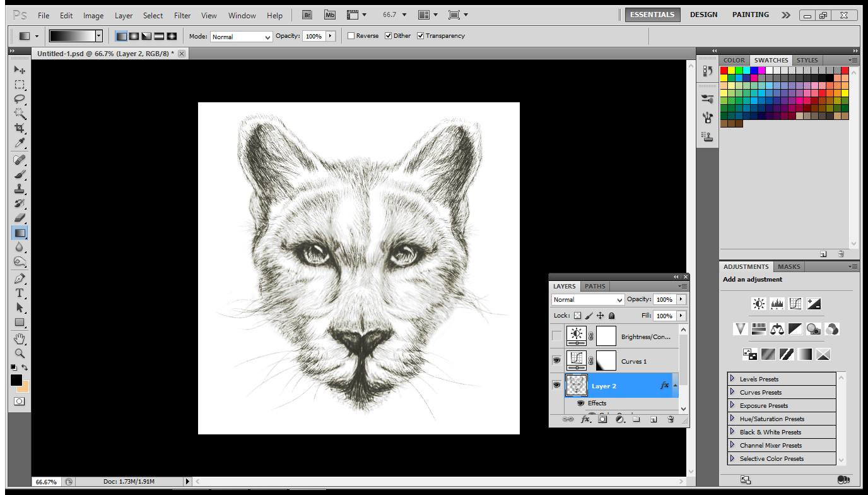Enable the Reverse gradient checkbox

(351, 36)
